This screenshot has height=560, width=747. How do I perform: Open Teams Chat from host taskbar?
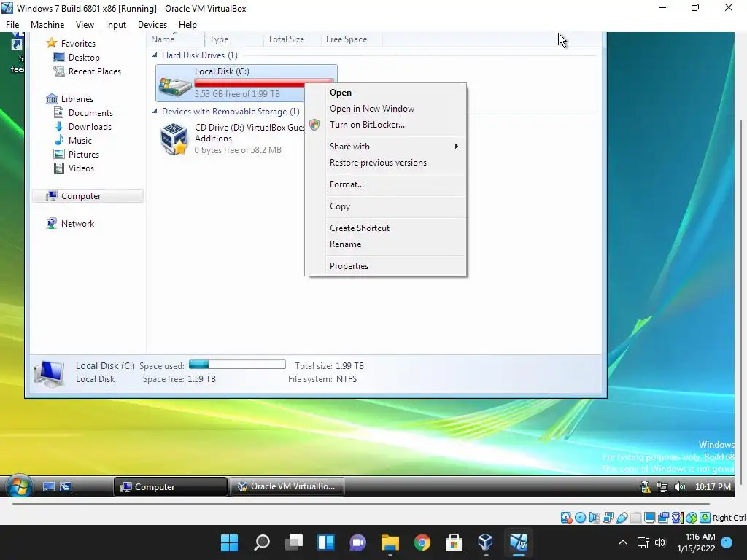point(357,542)
